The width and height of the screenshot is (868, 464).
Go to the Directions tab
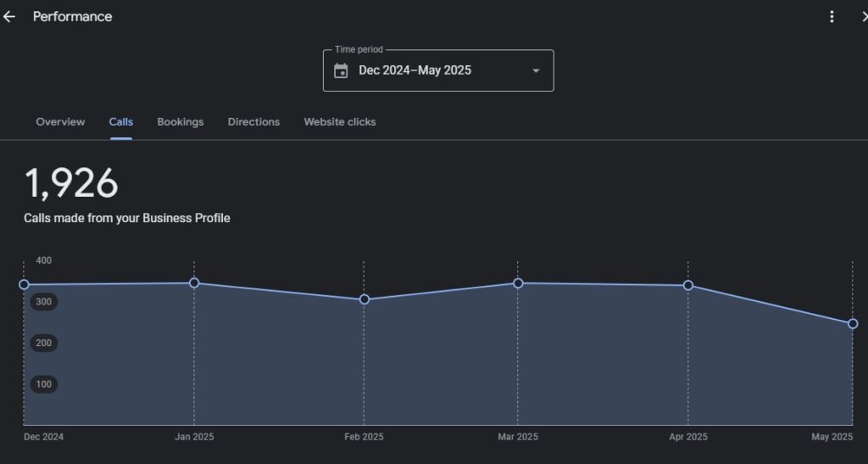(x=253, y=122)
